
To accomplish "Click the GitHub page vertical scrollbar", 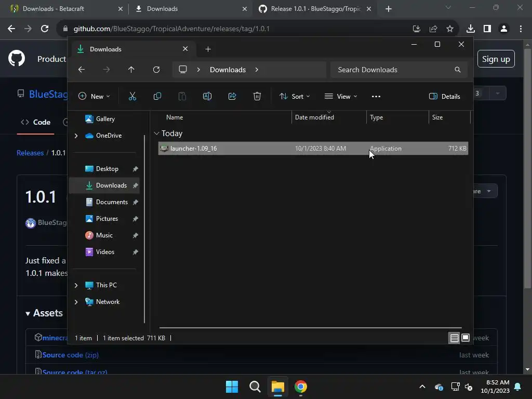I will coord(527,170).
